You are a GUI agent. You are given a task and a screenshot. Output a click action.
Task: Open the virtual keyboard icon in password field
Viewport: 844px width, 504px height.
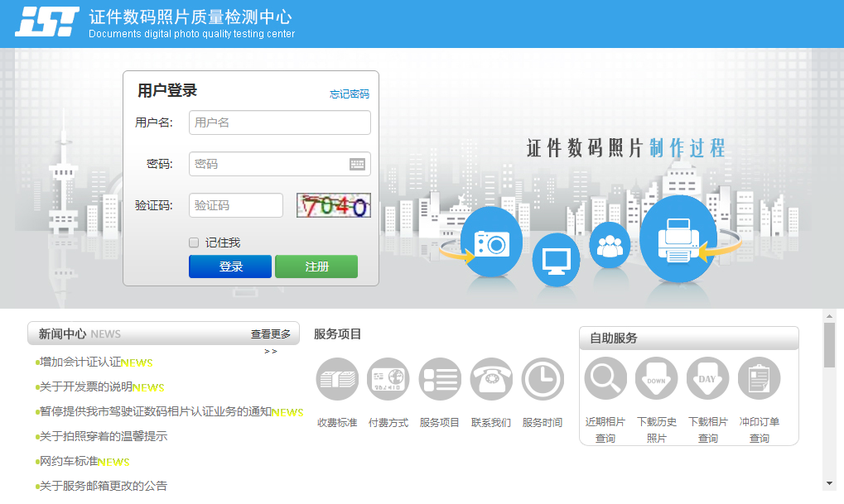357,165
